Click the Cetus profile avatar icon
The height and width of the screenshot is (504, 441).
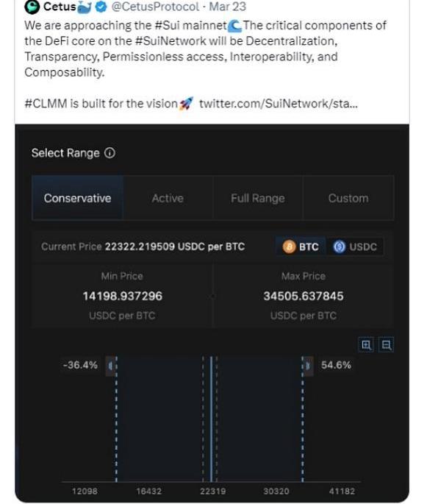pos(32,7)
